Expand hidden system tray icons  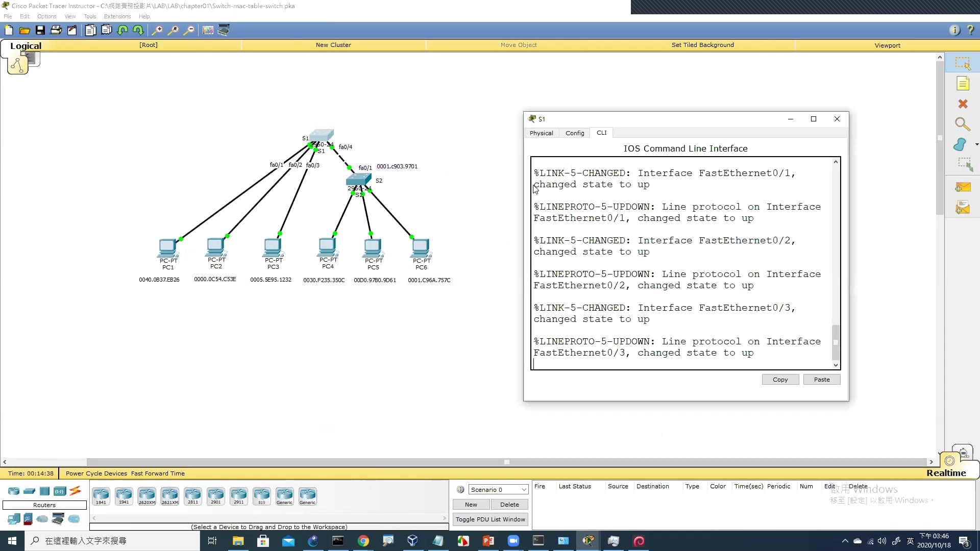pyautogui.click(x=845, y=541)
